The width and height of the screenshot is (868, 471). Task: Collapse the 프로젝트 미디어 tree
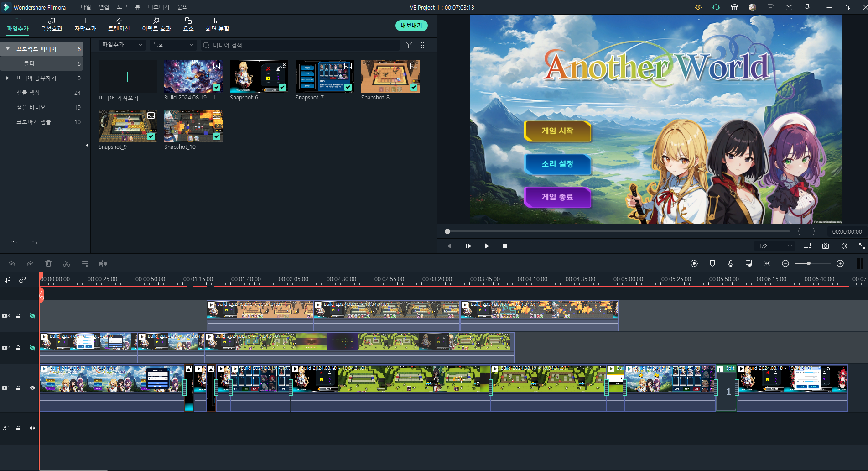pos(8,49)
